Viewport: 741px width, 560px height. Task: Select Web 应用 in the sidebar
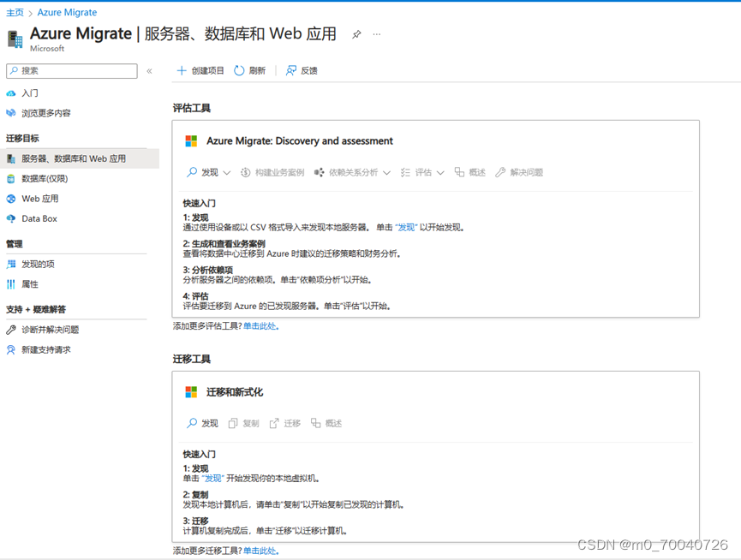tap(40, 199)
